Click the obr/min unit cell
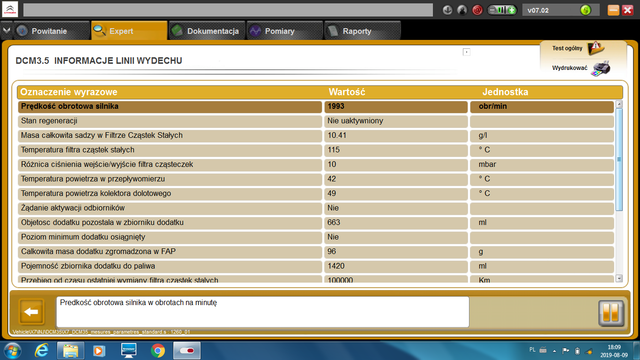The height and width of the screenshot is (360, 640). 542,107
